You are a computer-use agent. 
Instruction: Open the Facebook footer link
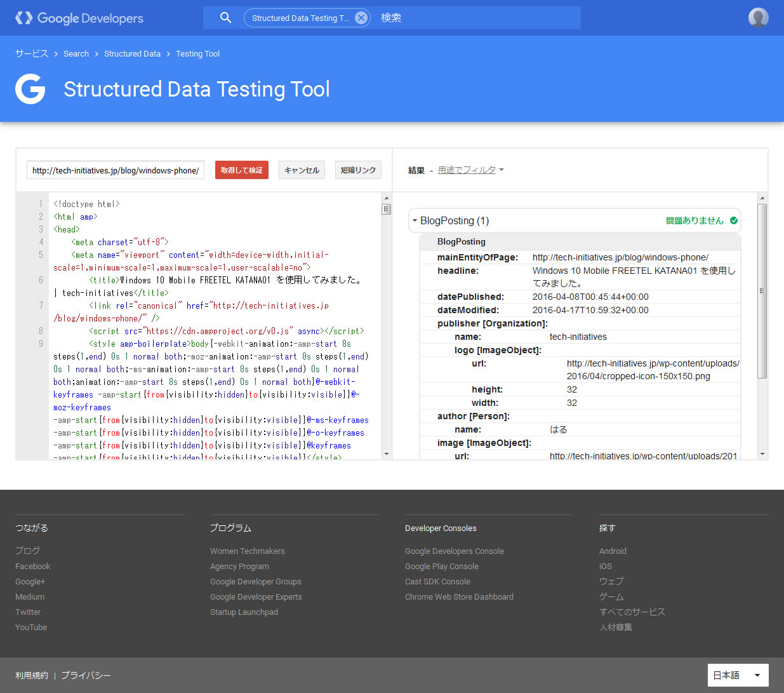point(33,566)
